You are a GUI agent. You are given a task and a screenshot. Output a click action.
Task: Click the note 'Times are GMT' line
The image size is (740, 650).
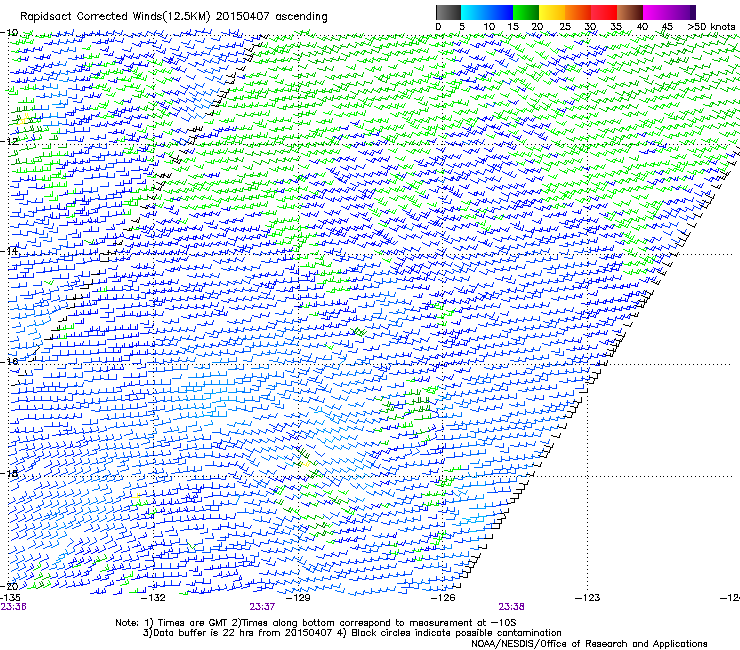[x=315, y=623]
